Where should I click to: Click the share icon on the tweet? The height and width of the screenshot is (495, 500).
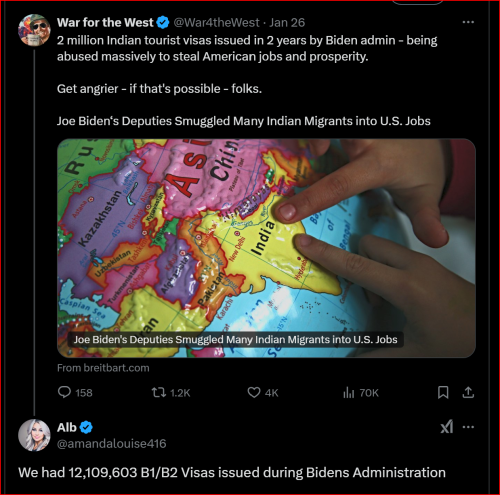[x=468, y=392]
